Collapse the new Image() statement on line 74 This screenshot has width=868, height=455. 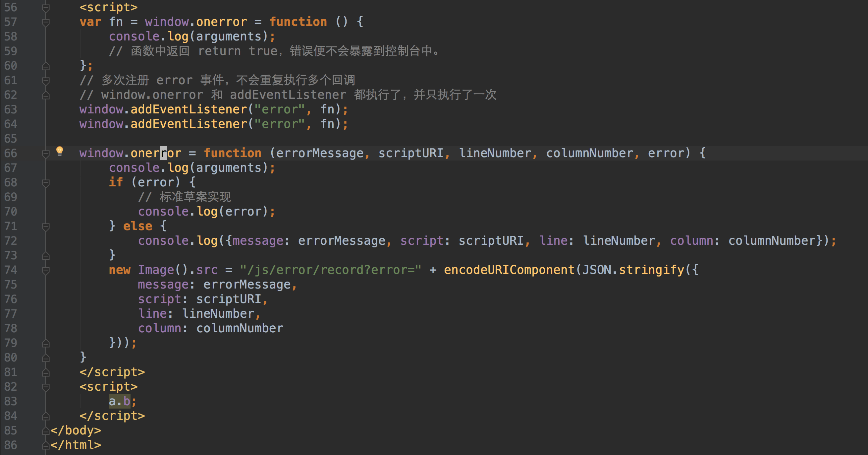tap(46, 271)
